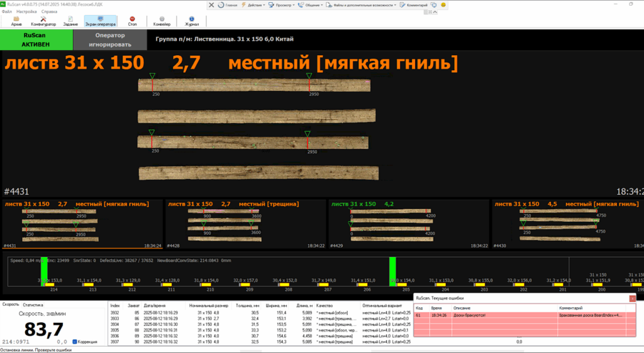Screen dimensions: 644x353
Task: Click the Задание document icon
Action: [x=70, y=19]
